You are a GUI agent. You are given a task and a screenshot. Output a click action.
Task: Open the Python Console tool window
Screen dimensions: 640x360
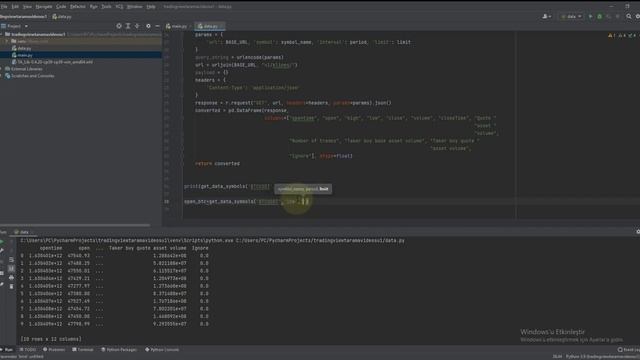[x=162, y=350]
